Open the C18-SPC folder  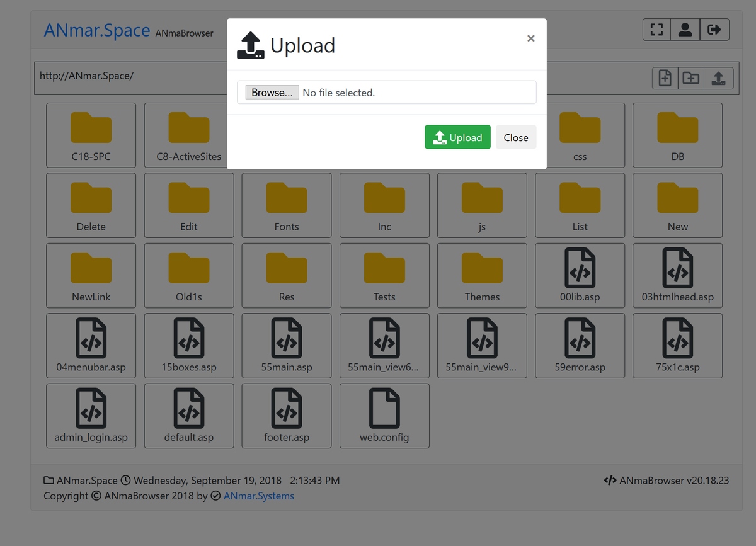click(x=91, y=135)
